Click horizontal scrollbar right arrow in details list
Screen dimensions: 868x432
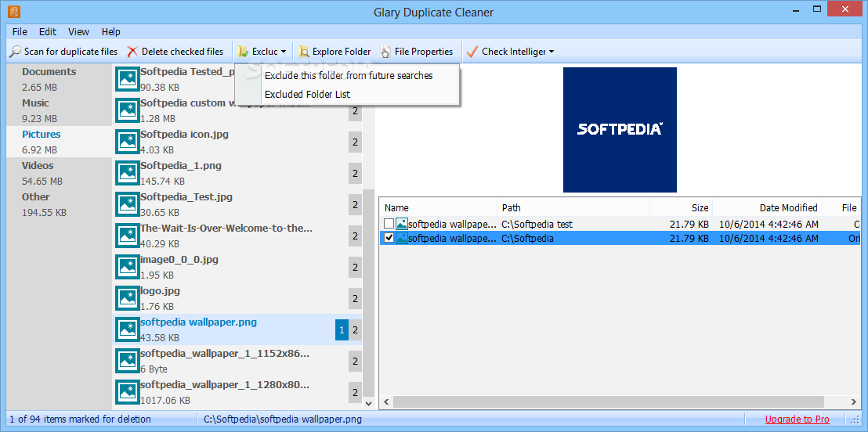coord(854,401)
